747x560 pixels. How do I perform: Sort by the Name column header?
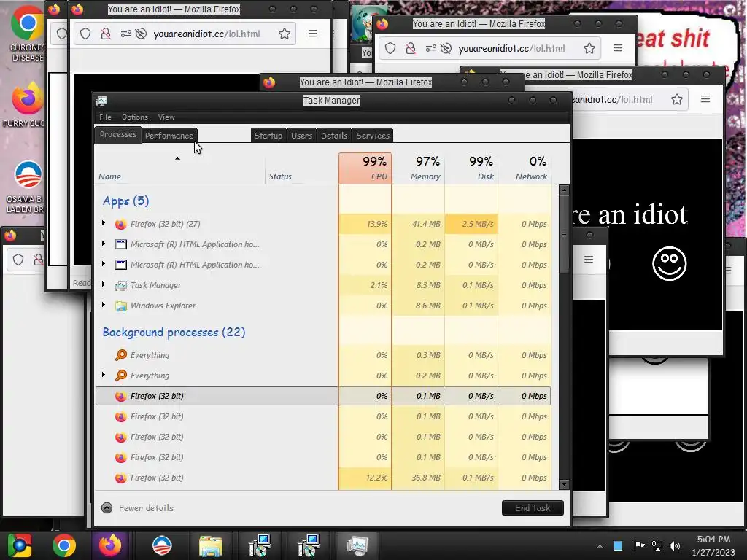179,168
